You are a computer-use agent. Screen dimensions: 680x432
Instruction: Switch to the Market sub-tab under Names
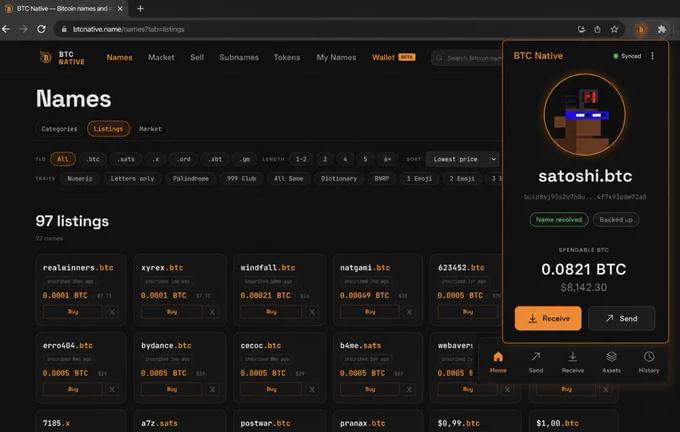click(150, 129)
